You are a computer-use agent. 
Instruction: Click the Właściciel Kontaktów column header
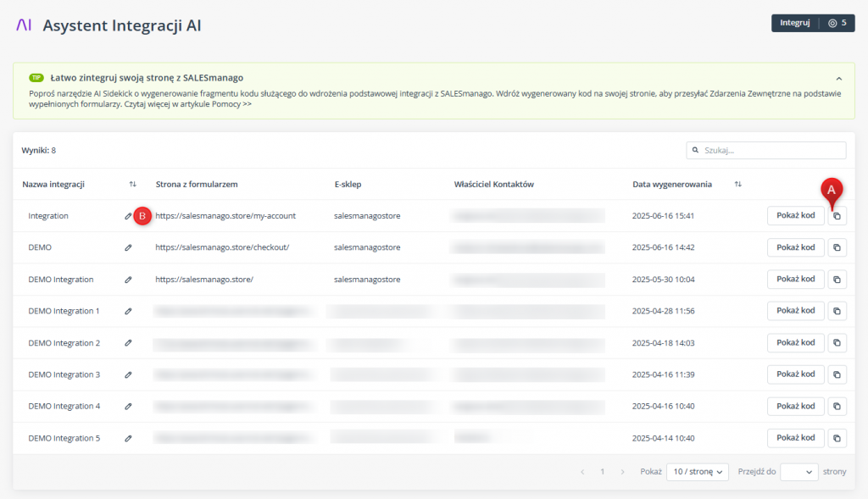(x=494, y=184)
